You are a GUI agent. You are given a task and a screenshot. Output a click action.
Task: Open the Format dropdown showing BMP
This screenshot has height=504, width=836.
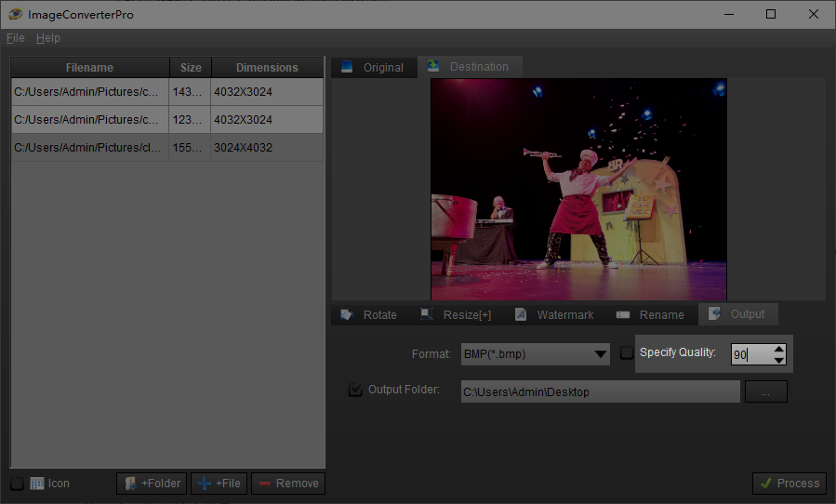point(535,354)
